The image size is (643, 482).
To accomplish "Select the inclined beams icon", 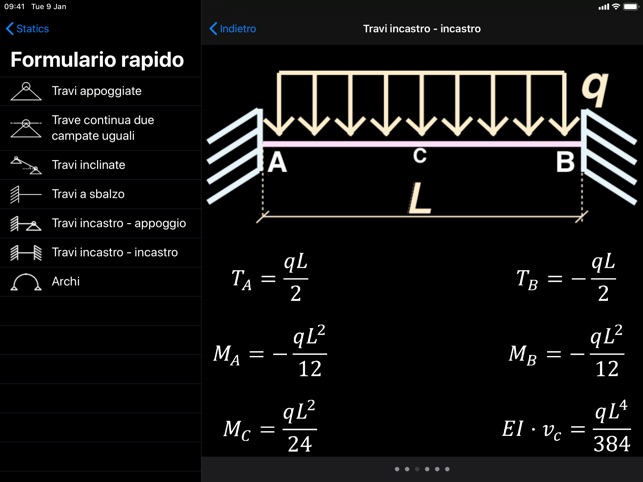I will click(26, 165).
